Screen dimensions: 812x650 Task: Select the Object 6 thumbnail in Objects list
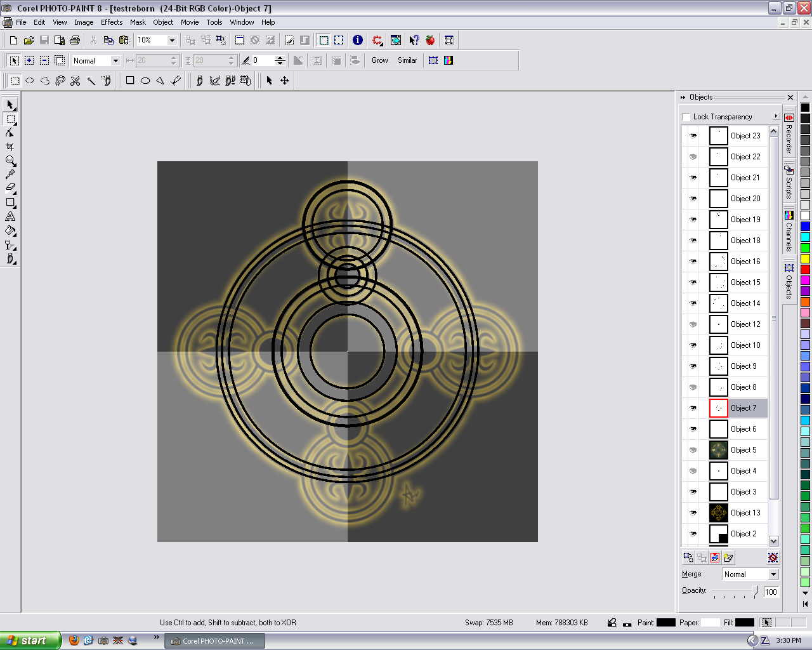point(718,429)
